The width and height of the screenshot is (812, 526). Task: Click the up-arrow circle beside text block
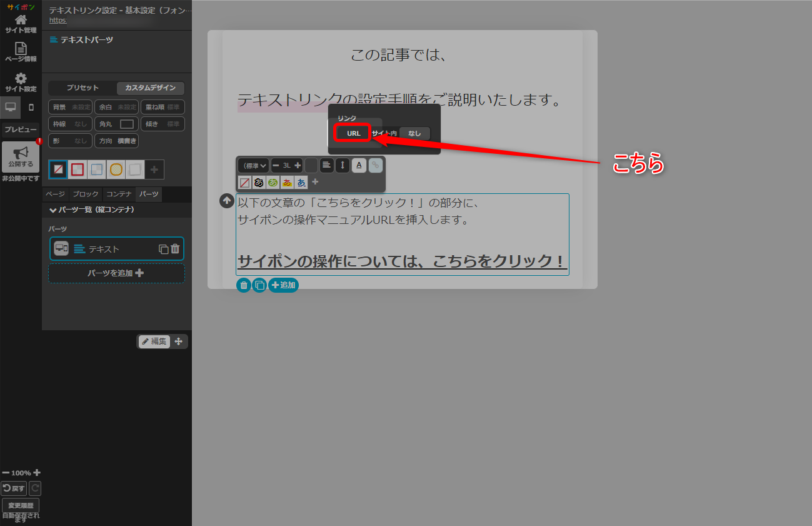tap(227, 201)
